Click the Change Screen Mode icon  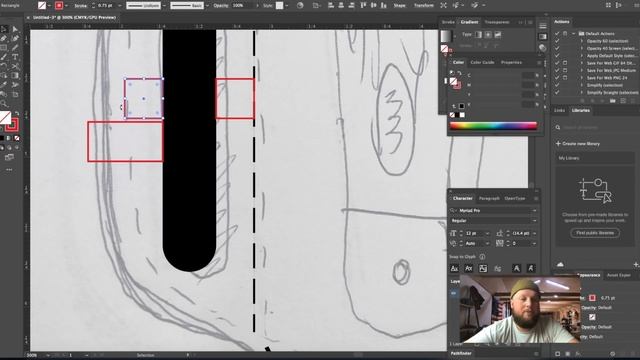pos(9,157)
